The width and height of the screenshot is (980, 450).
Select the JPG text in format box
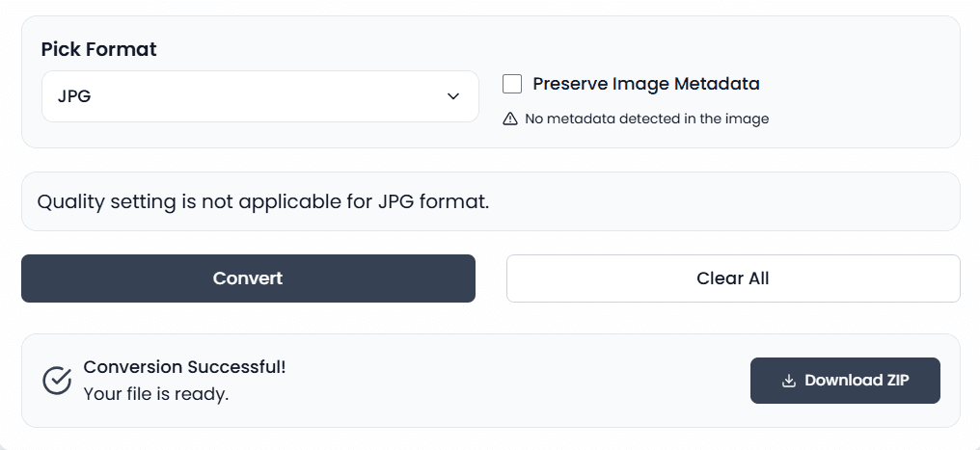74,96
